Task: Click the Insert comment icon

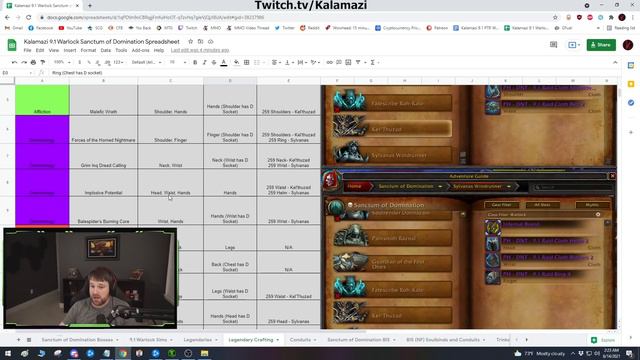Action: tap(339, 62)
